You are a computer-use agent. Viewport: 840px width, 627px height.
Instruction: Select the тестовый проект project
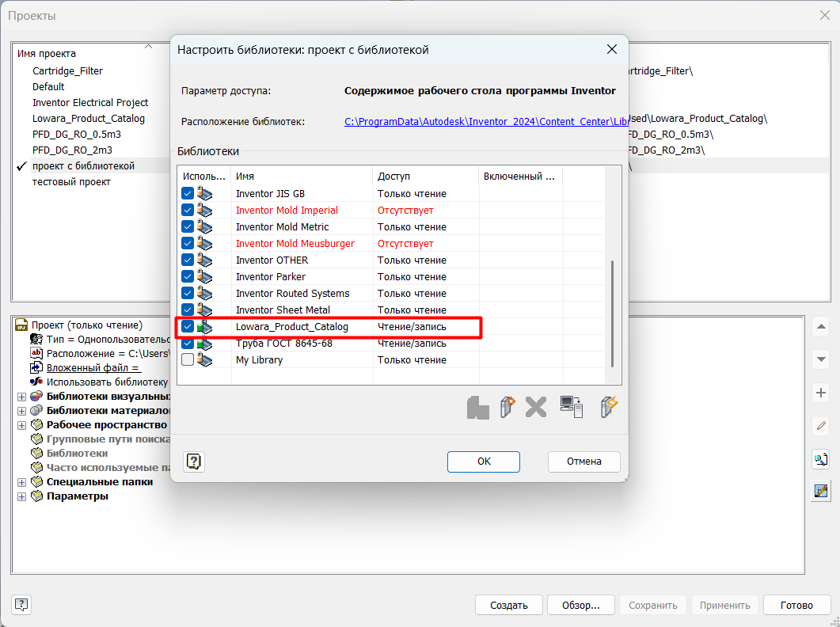[x=71, y=181]
